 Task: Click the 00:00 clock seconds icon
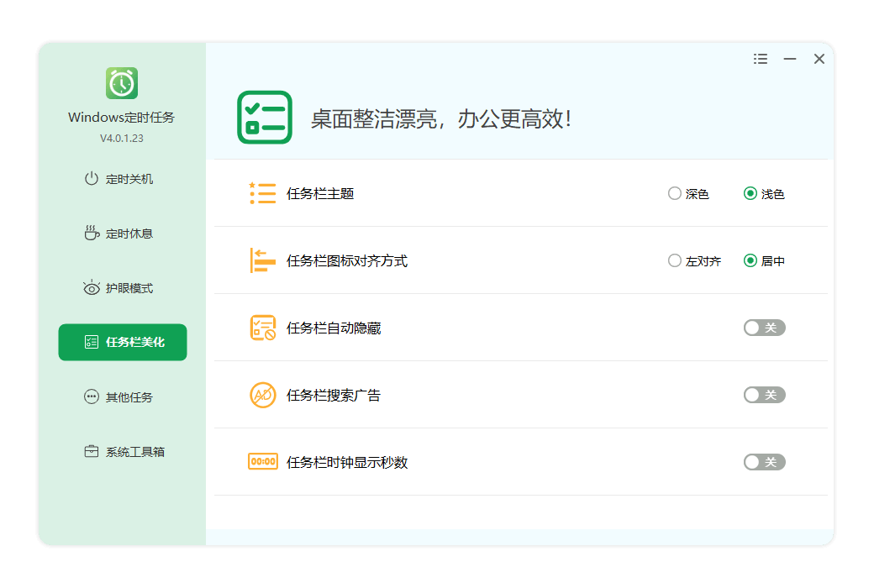click(x=262, y=461)
